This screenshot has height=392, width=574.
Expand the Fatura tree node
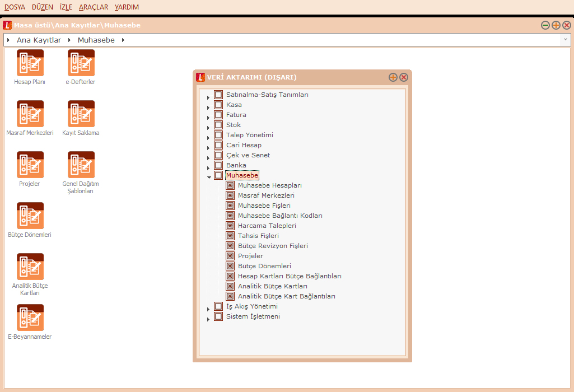(x=208, y=118)
